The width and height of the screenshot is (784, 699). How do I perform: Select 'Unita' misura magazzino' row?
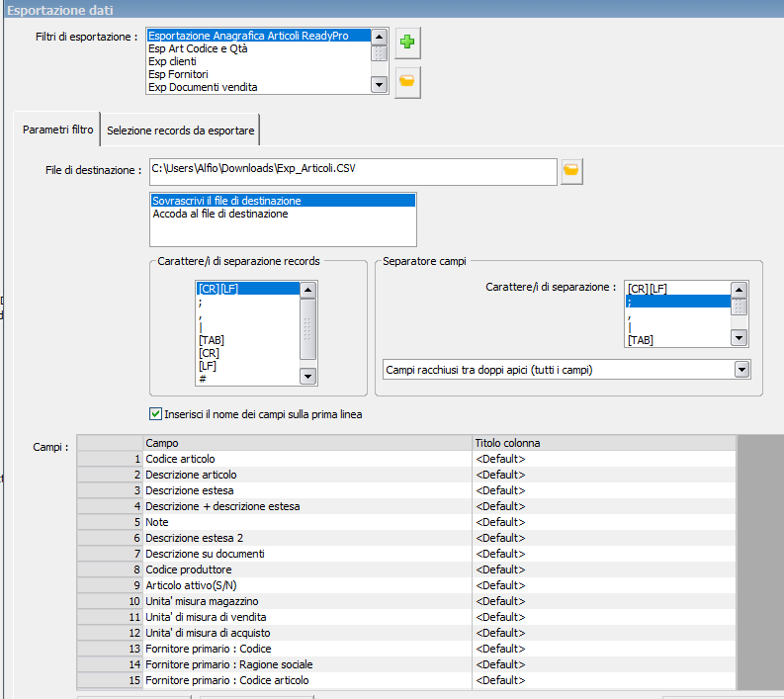pos(307,601)
